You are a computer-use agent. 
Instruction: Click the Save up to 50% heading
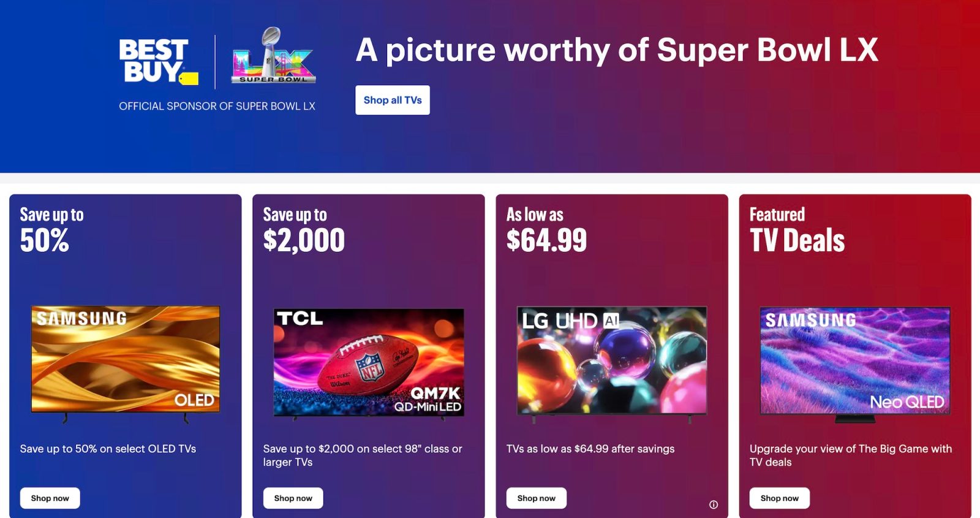click(52, 228)
